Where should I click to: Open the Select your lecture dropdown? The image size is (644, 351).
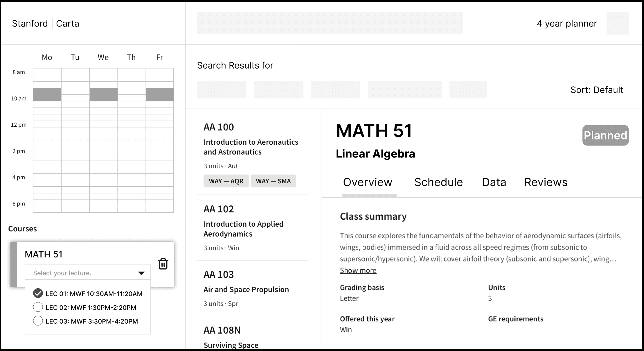click(87, 273)
